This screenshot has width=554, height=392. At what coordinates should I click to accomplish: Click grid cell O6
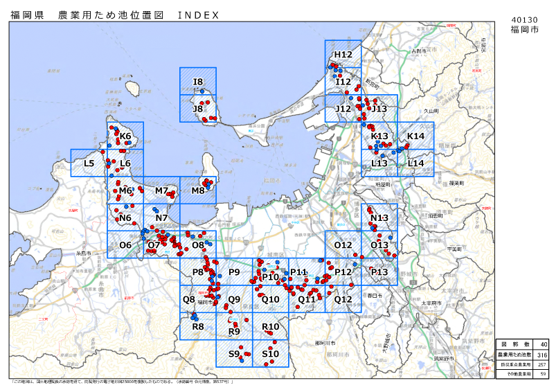pyautogui.click(x=125, y=244)
